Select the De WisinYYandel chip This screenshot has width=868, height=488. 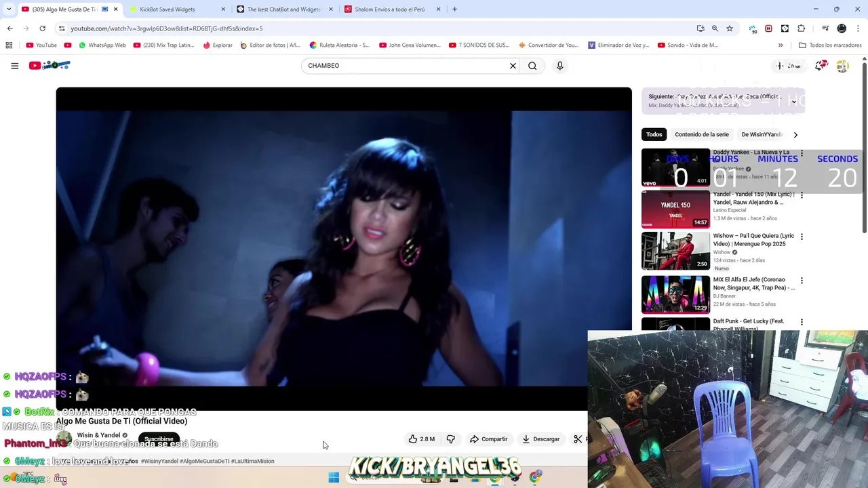762,134
